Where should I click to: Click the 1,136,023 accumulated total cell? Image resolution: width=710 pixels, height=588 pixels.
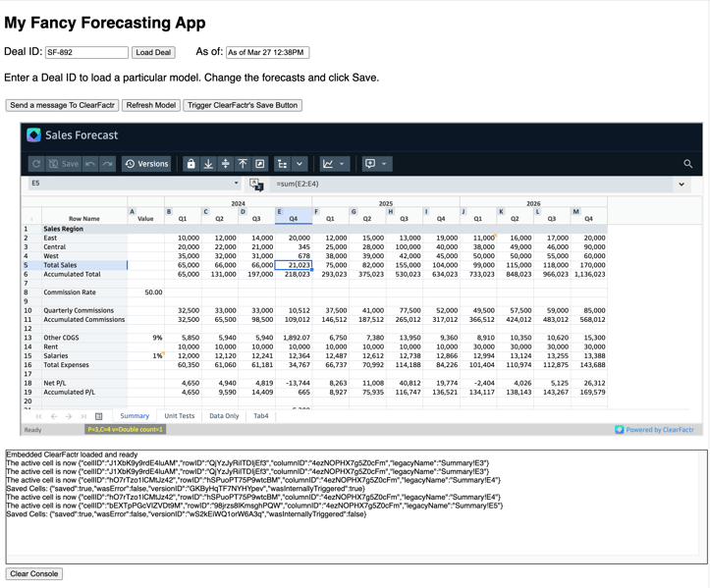click(588, 274)
